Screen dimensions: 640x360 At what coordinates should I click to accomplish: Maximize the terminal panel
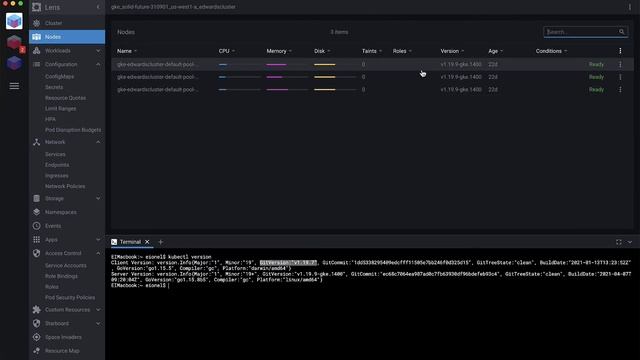(619, 242)
